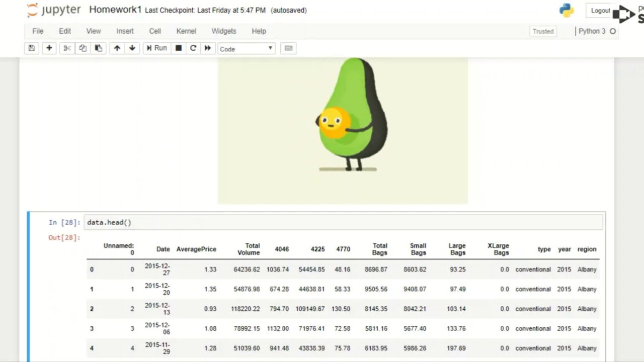Save notebook with the floppy disk icon
Image resolution: width=644 pixels, height=362 pixels.
32,48
